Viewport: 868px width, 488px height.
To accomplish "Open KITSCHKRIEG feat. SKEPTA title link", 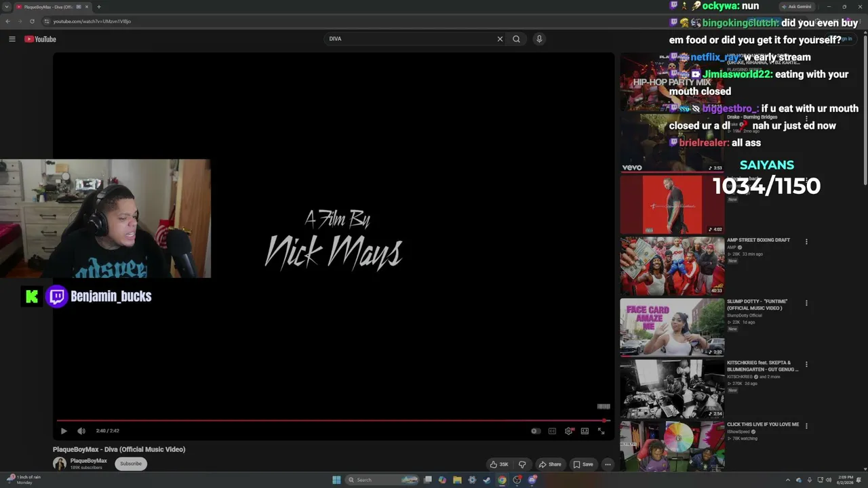I will (762, 366).
